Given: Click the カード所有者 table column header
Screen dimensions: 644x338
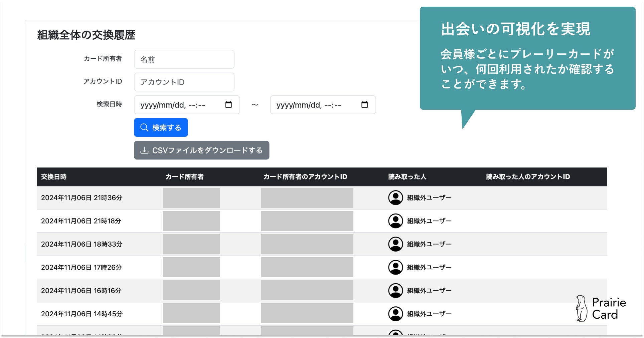Looking at the screenshot, I should pos(184,177).
